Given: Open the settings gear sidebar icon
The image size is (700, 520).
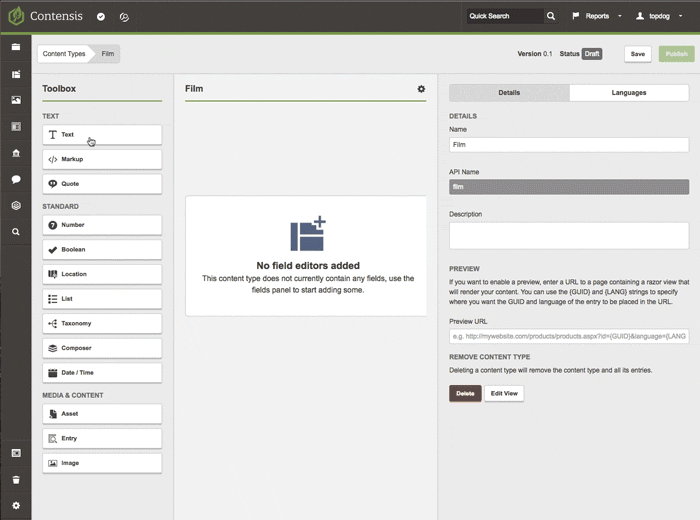Looking at the screenshot, I should click(x=16, y=505).
